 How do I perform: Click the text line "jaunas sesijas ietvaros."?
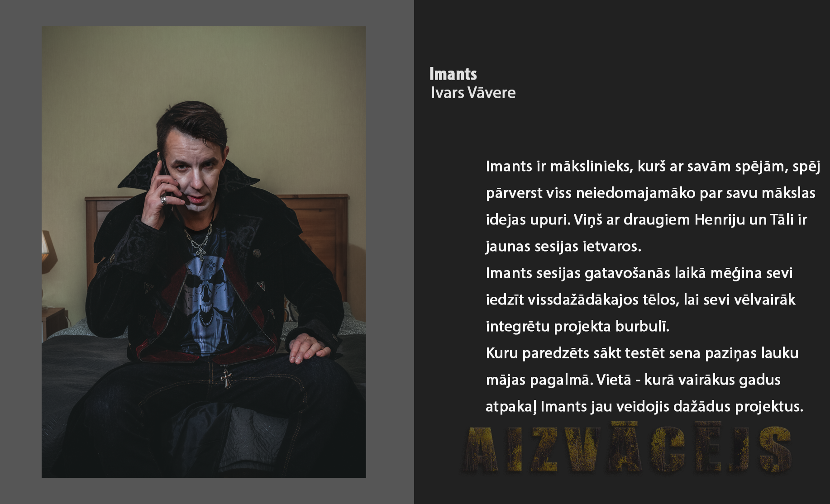563,246
